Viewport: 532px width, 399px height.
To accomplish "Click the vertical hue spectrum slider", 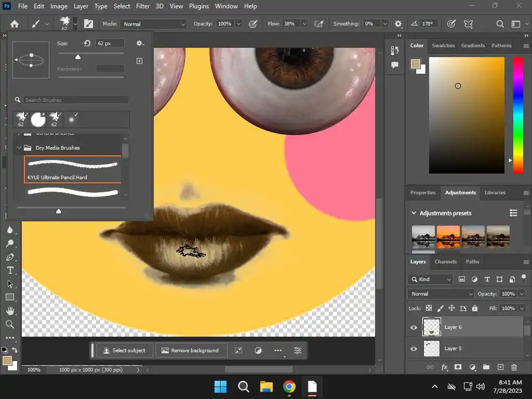I will coord(518,114).
